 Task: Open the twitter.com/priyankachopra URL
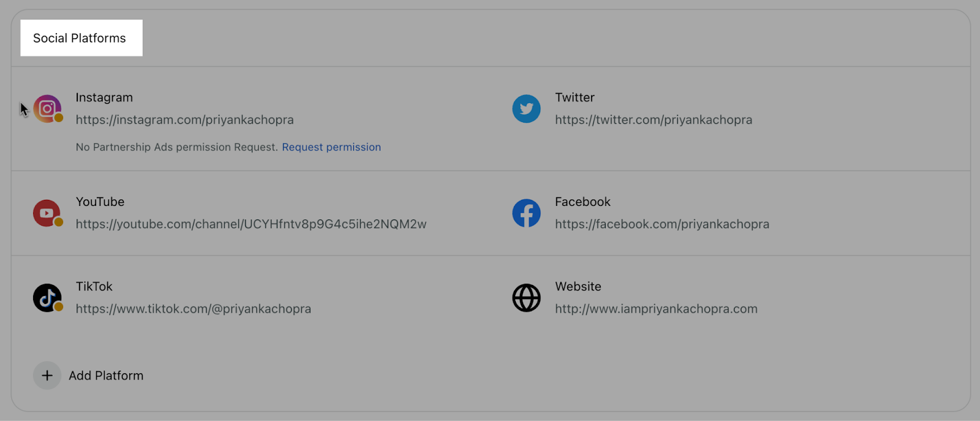pos(654,120)
